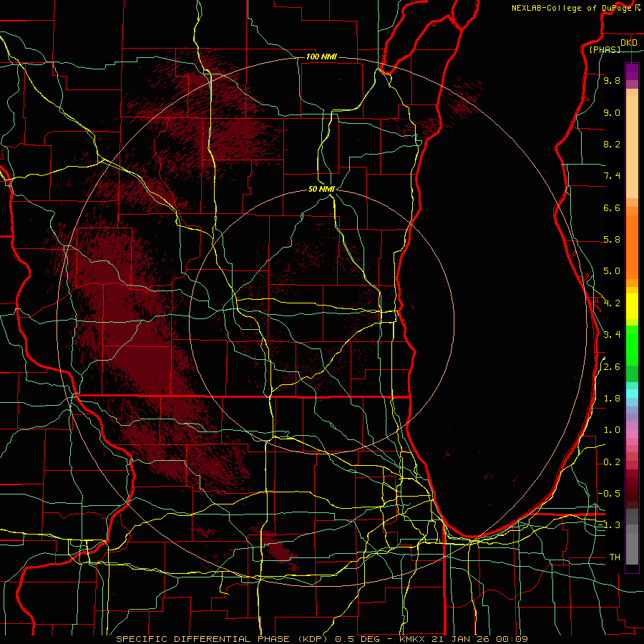This screenshot has height=644, width=644.
Task: Click the 5.8 scale value
Action: click(x=612, y=240)
